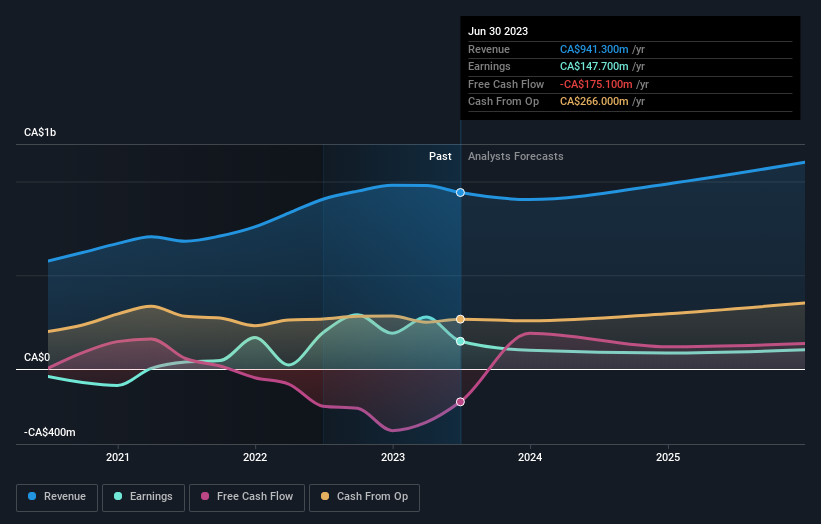Viewport: 821px width, 524px height.
Task: Toggle the Revenue legend button
Action: pos(57,497)
